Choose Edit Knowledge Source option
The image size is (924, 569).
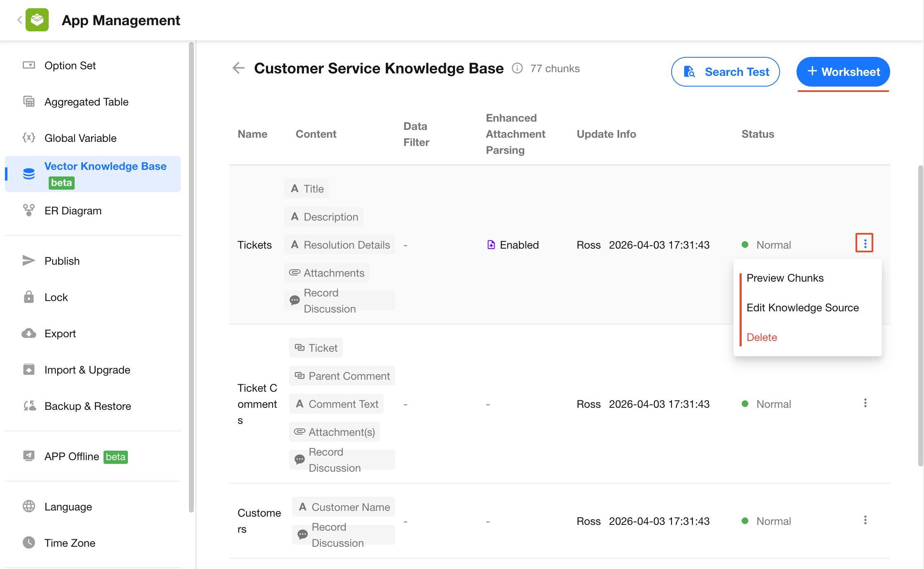[802, 308]
